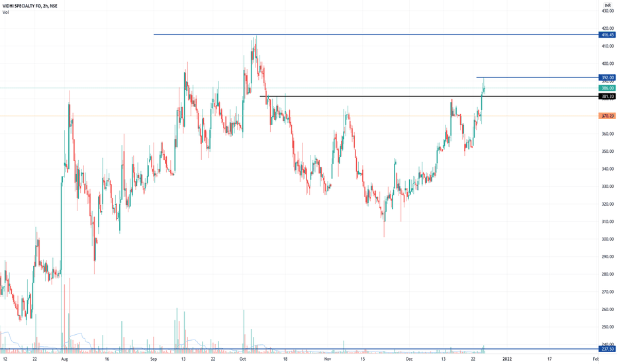Click the 15 date label on the time axis
Viewport: 617px width, 364px height.
(x=363, y=359)
